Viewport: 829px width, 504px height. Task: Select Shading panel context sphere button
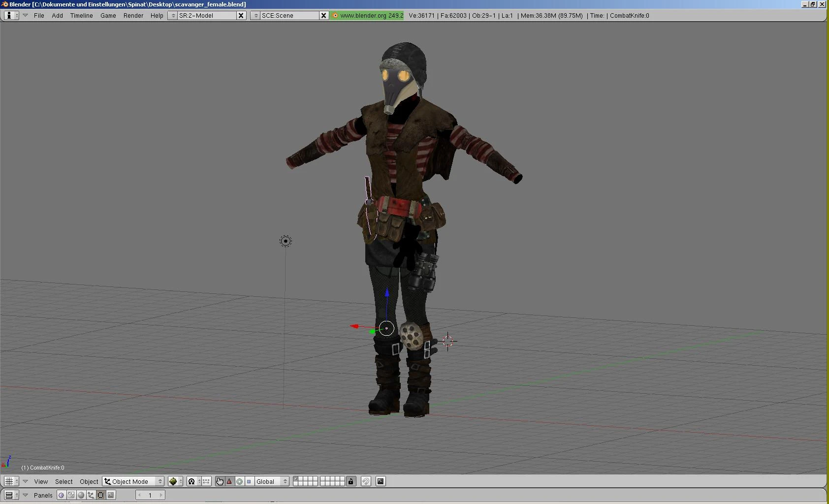(81, 495)
